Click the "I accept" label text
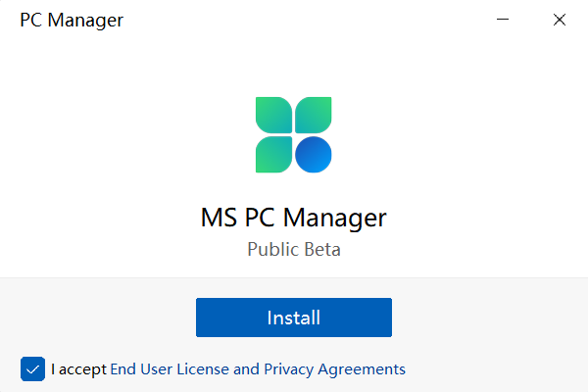 (x=78, y=369)
